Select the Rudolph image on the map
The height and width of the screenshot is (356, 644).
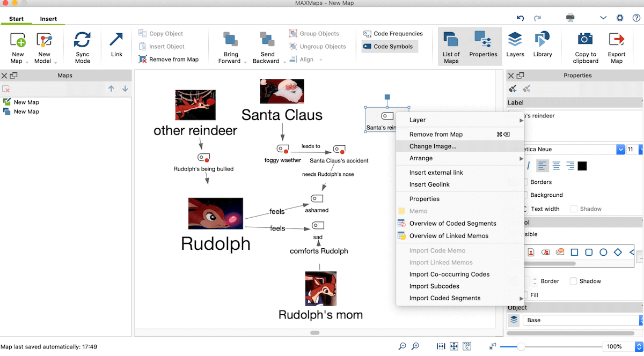pyautogui.click(x=216, y=213)
